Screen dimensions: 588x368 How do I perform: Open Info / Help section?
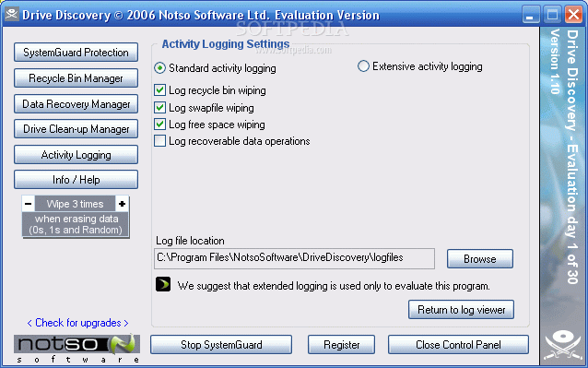point(76,180)
